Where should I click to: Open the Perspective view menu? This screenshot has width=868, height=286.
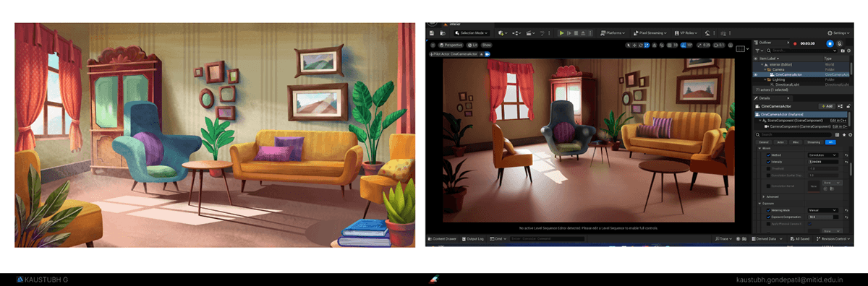point(451,45)
